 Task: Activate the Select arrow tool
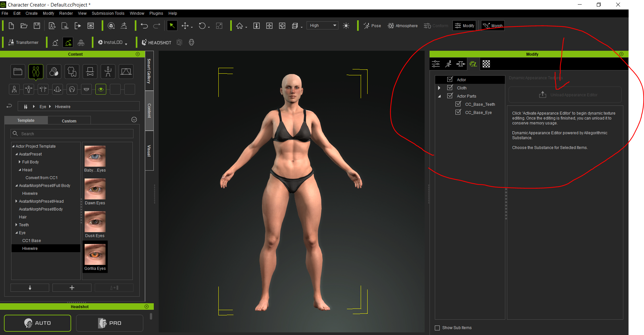click(172, 26)
